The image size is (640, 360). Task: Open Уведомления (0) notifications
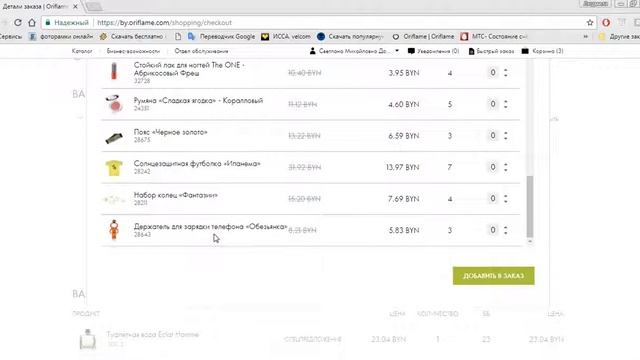433,51
